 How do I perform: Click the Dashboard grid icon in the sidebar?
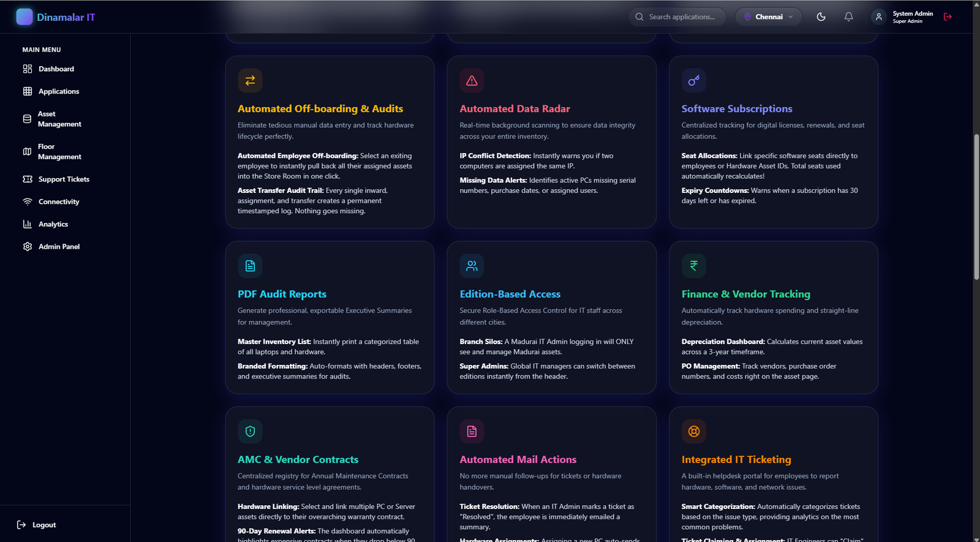tap(28, 69)
